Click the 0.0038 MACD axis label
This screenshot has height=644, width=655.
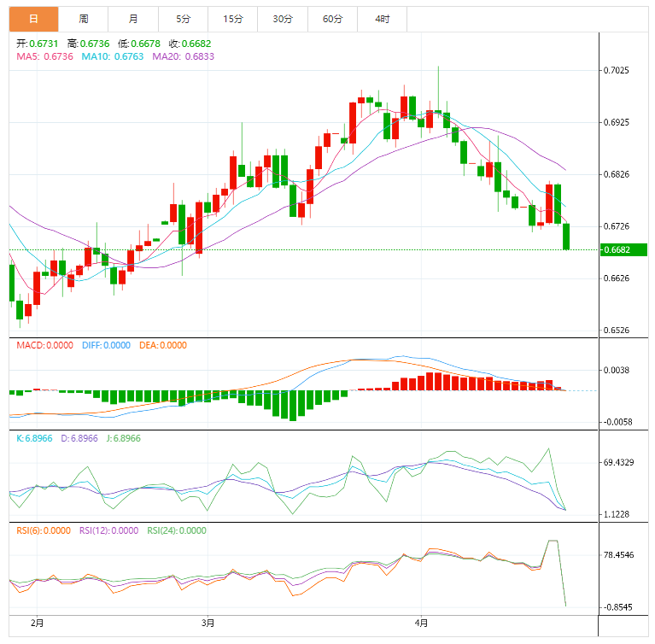(x=617, y=371)
